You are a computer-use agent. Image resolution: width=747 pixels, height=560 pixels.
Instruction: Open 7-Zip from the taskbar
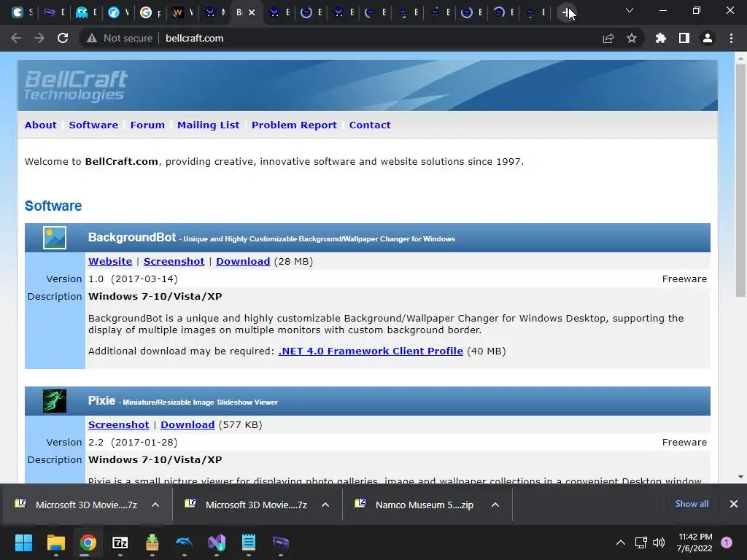(120, 542)
